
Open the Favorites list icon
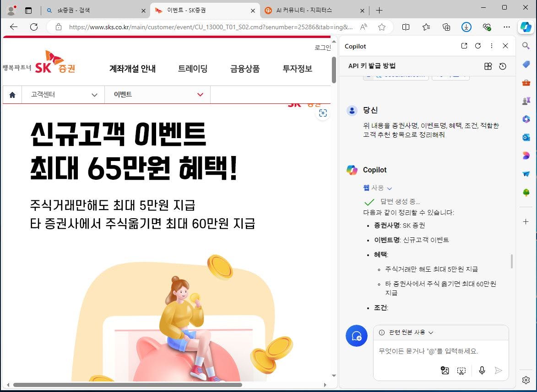coord(426,27)
